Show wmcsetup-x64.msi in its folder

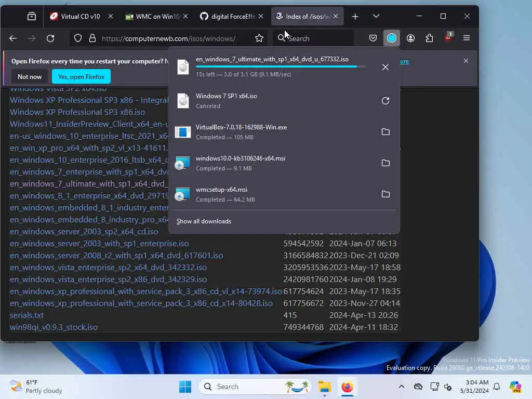[x=385, y=194]
